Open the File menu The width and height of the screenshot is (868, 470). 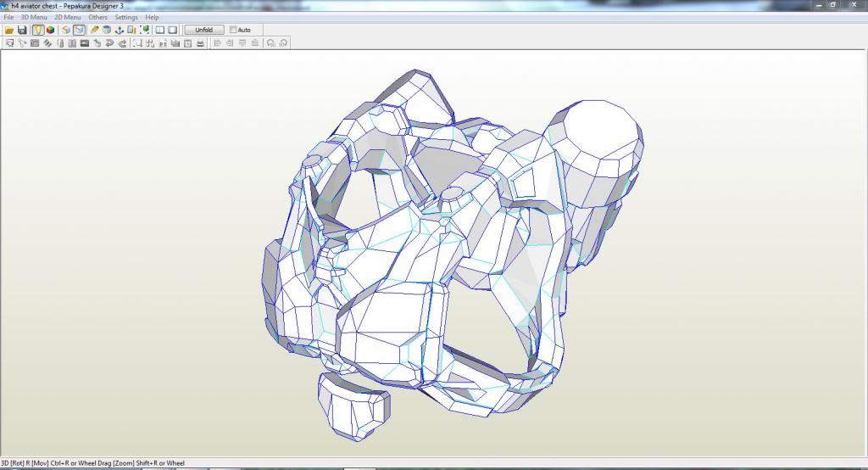(x=8, y=17)
